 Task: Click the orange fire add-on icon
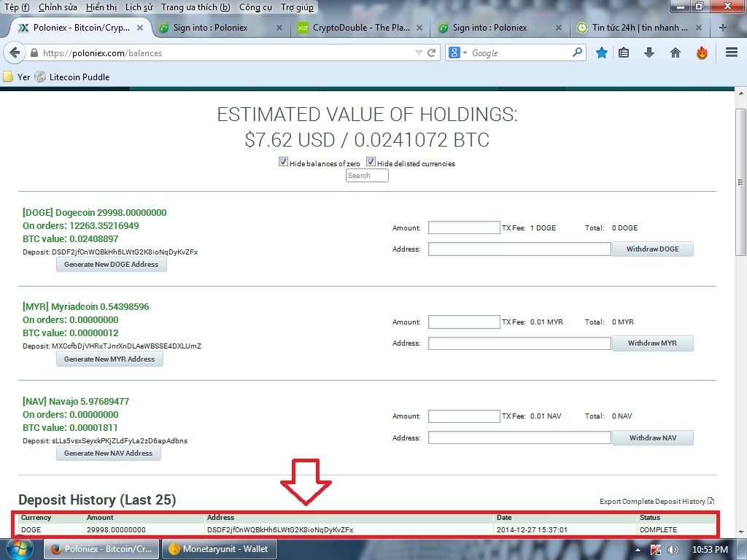pyautogui.click(x=702, y=52)
